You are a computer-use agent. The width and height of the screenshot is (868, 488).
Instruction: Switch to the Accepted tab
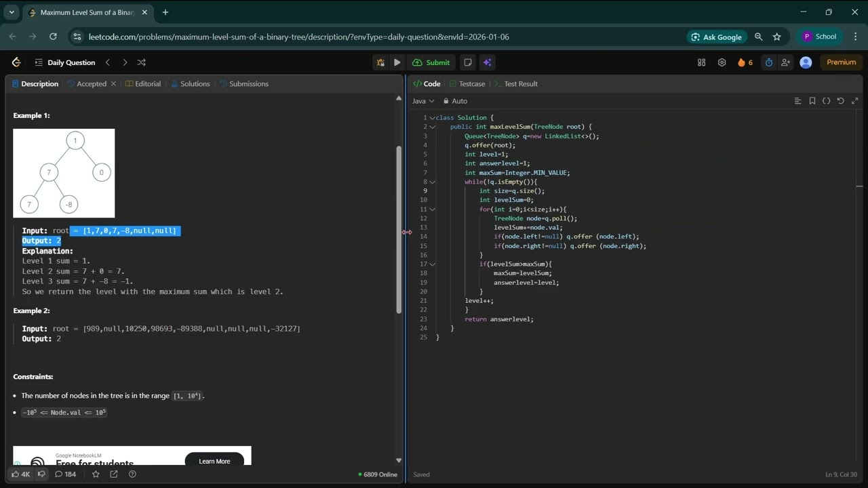87,84
